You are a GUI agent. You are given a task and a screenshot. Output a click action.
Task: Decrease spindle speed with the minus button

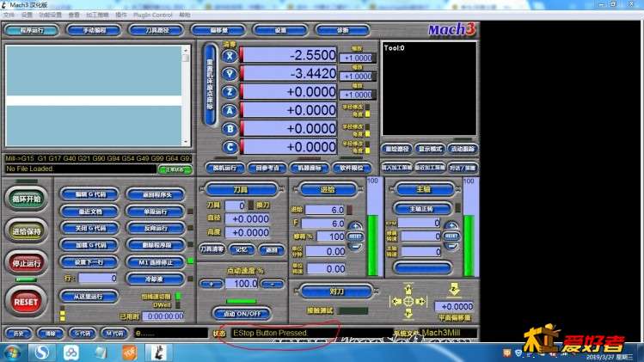pyautogui.click(x=451, y=246)
